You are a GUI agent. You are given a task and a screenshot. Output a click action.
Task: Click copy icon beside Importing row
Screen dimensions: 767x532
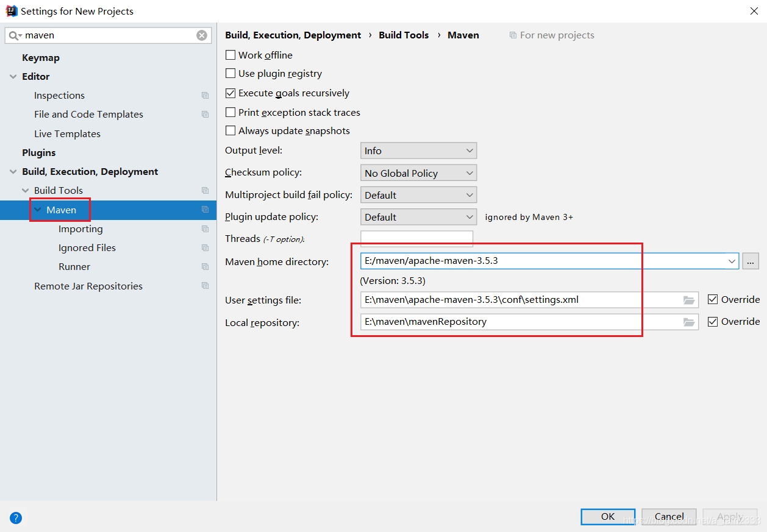[x=205, y=229]
